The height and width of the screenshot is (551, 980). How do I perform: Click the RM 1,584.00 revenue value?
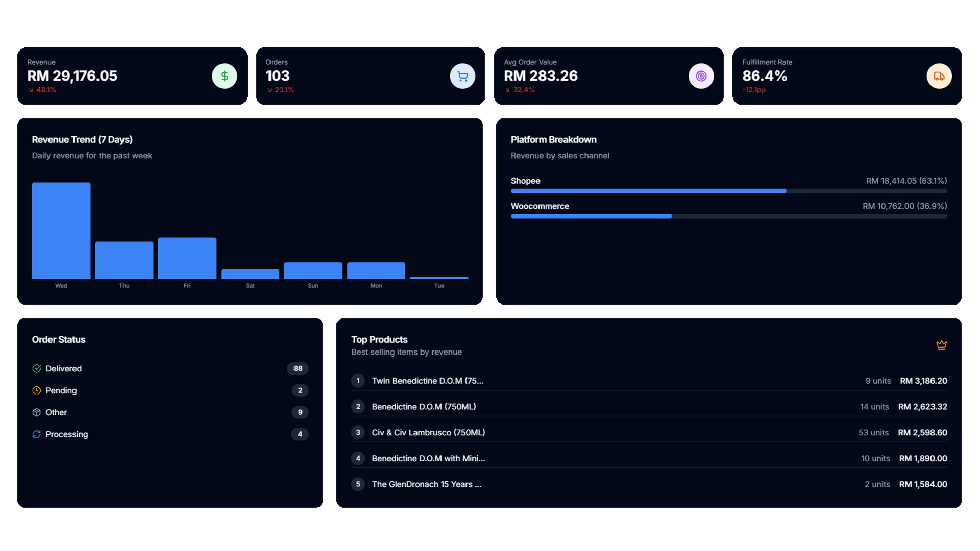click(923, 484)
